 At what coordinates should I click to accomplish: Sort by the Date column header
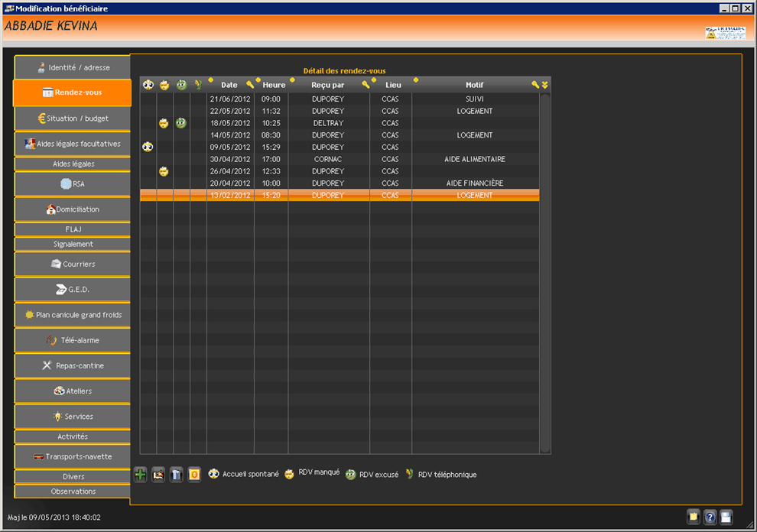point(229,85)
